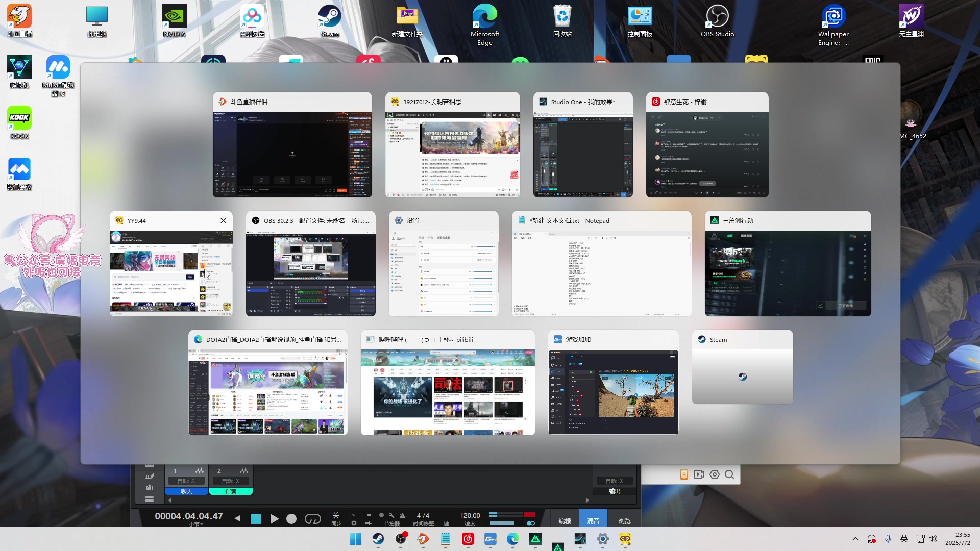Screen dimensions: 980x551
Task: Open 百度网盘 desktop icon
Action: click(x=252, y=21)
